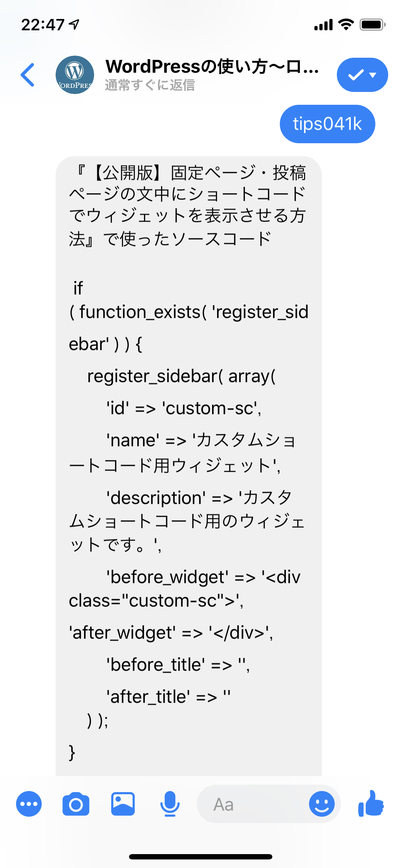Start a voice recording with microphone
The image size is (401, 868).
pyautogui.click(x=170, y=804)
